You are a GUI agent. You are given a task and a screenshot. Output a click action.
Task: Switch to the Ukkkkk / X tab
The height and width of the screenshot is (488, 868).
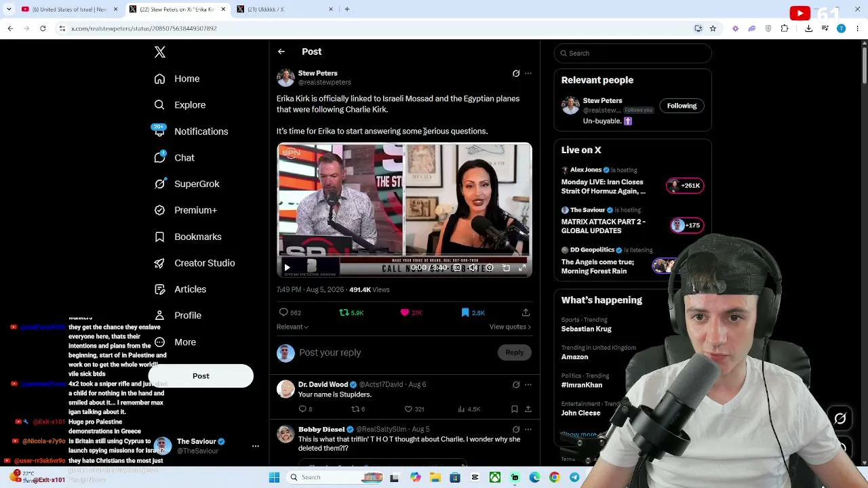coord(286,9)
